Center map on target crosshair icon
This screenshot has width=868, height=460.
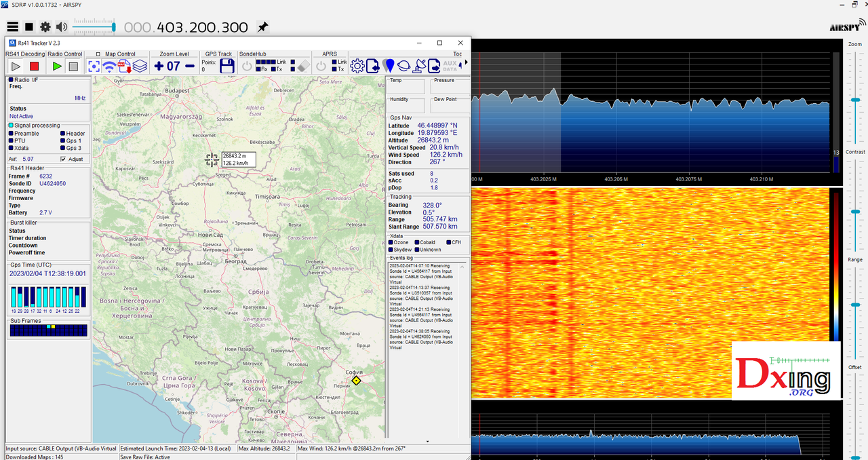pos(94,66)
